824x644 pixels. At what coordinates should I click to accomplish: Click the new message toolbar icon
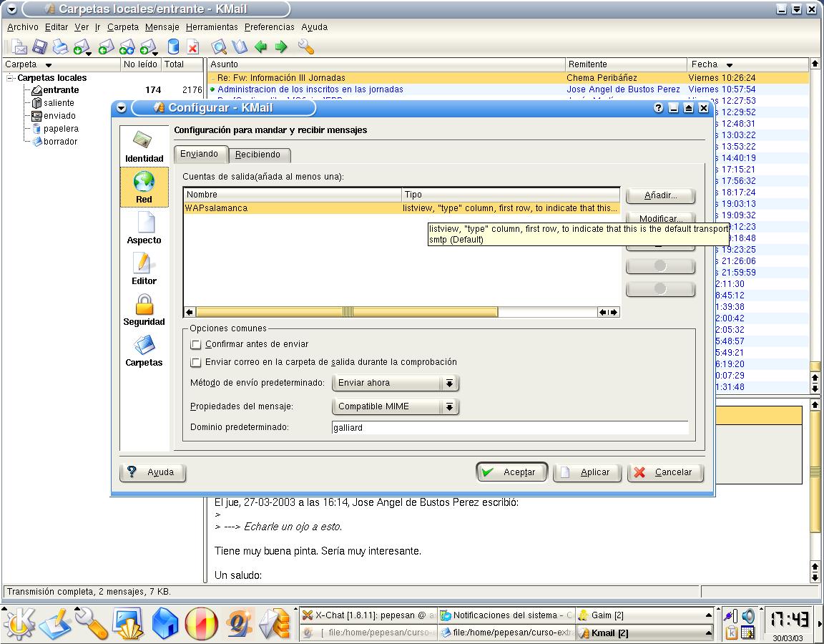(x=19, y=47)
